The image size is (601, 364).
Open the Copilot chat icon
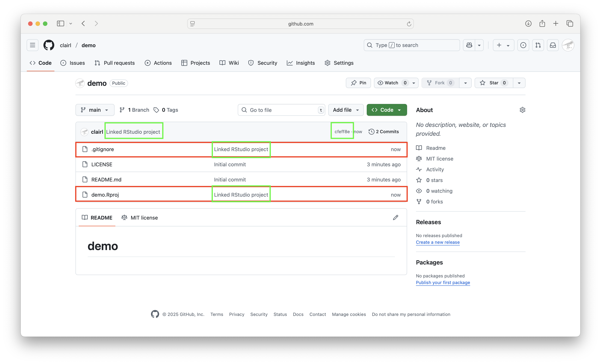click(469, 45)
